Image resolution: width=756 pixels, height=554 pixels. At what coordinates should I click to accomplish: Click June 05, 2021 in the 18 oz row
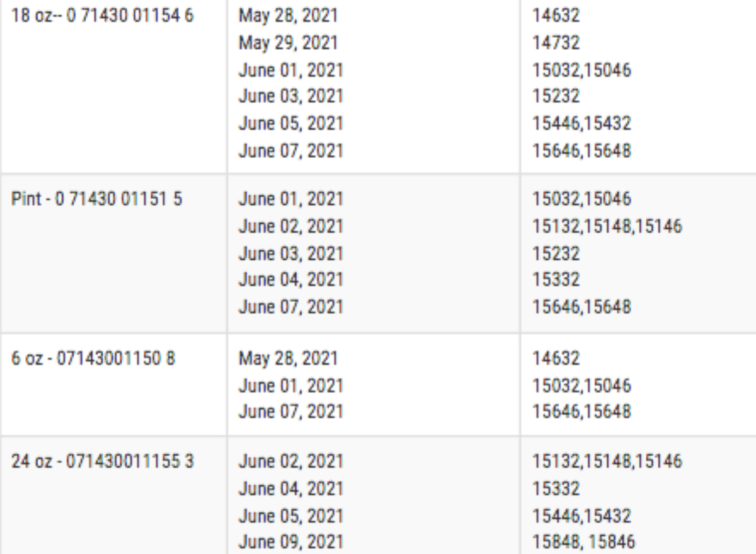290,124
